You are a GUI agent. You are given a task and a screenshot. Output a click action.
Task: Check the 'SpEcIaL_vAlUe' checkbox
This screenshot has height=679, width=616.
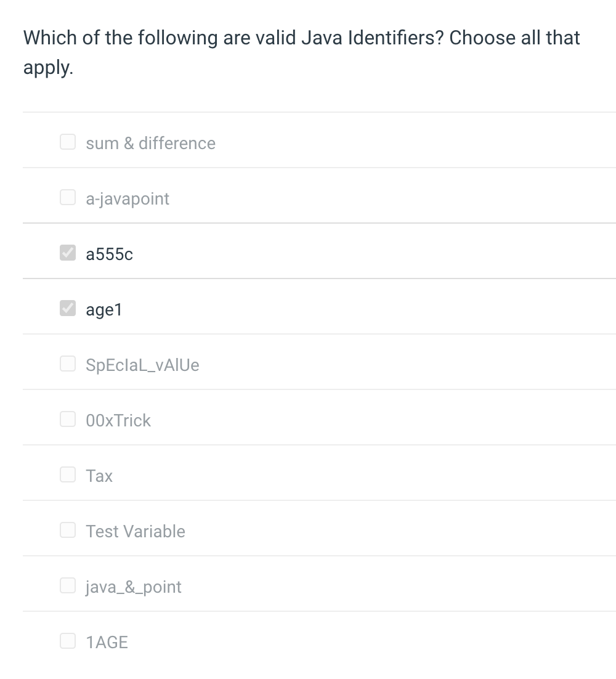[67, 364]
